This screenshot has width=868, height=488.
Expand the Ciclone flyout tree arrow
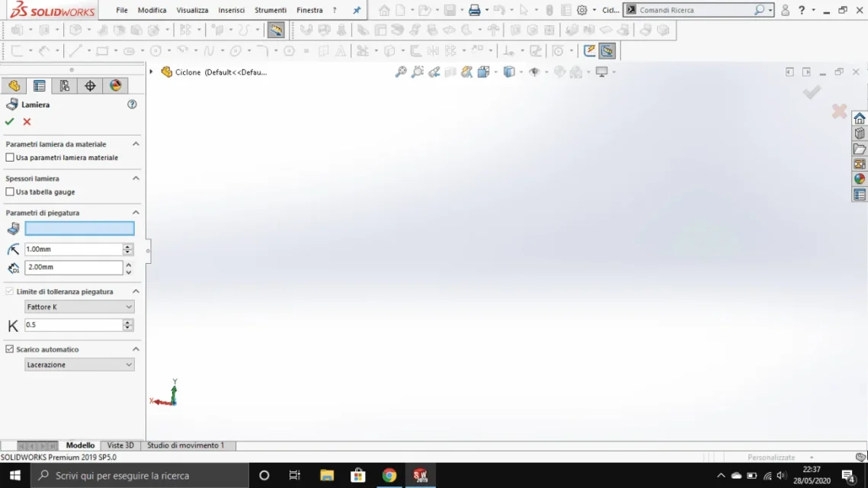click(x=151, y=72)
